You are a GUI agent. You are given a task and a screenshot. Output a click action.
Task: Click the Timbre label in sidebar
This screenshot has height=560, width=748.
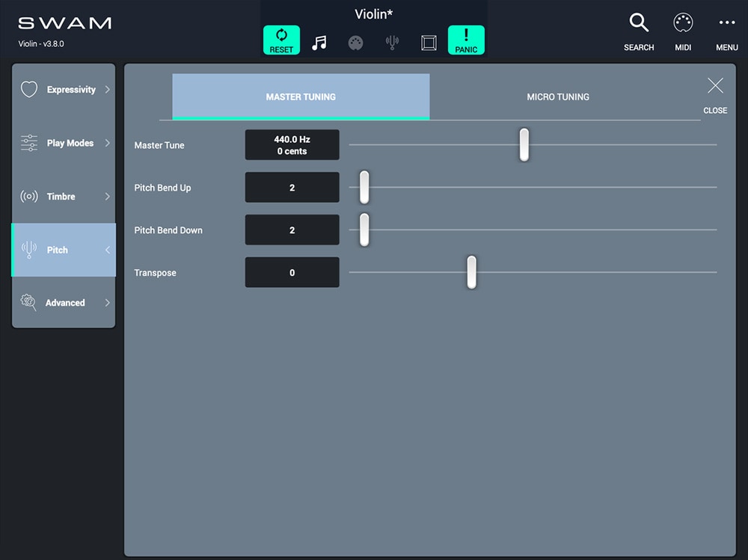pos(61,197)
